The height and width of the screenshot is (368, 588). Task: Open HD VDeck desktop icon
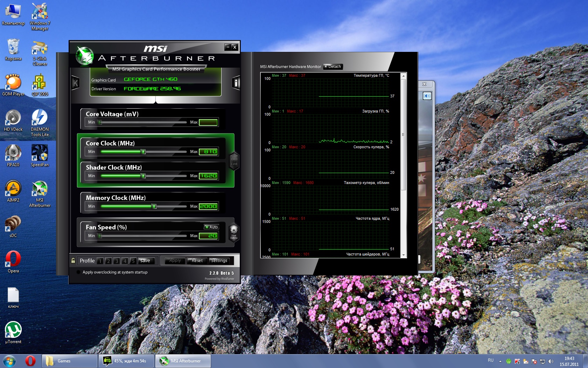pyautogui.click(x=13, y=120)
